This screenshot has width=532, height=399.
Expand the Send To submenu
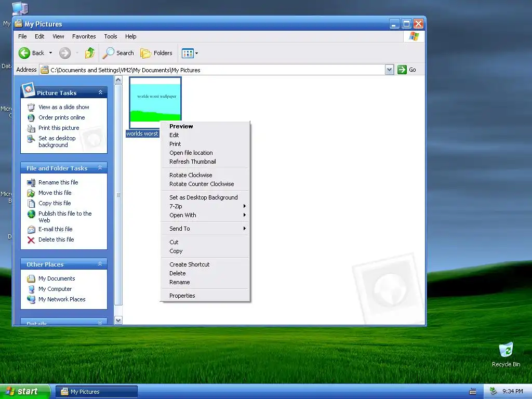click(x=205, y=229)
